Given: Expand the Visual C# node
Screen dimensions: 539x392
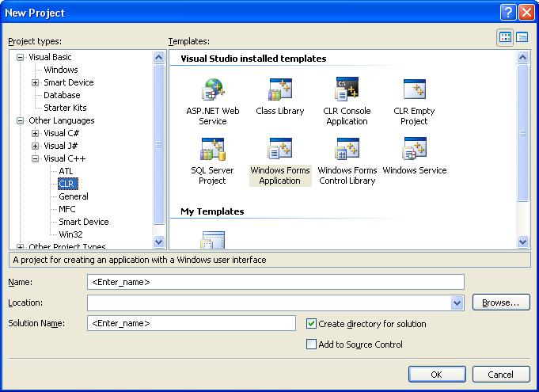Looking at the screenshot, I should [35, 133].
